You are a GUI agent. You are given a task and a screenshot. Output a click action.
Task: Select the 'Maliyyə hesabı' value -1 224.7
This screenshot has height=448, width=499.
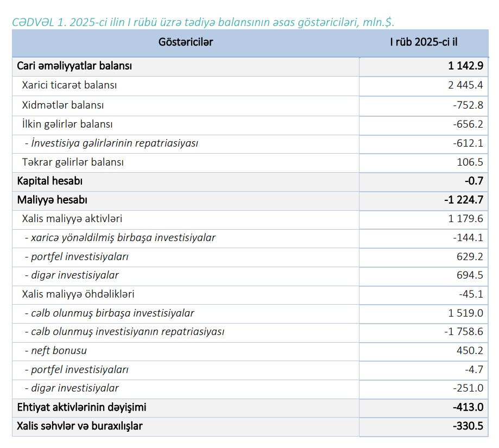coord(463,200)
